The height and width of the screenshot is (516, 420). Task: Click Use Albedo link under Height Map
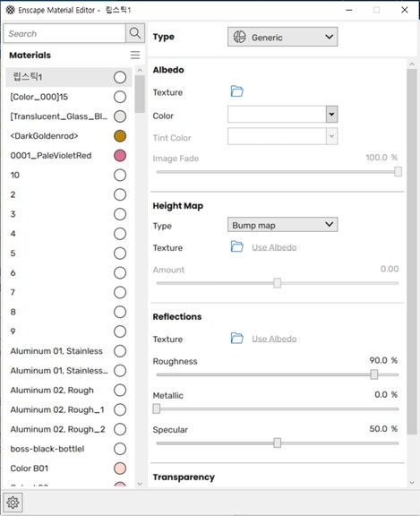point(274,247)
